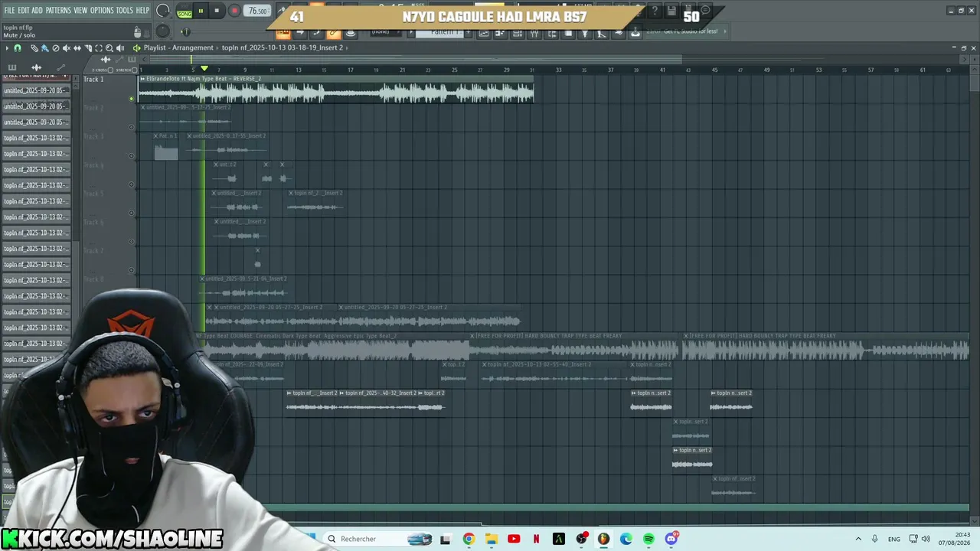The height and width of the screenshot is (551, 980).
Task: Open Spotify from the taskbar
Action: point(648,539)
